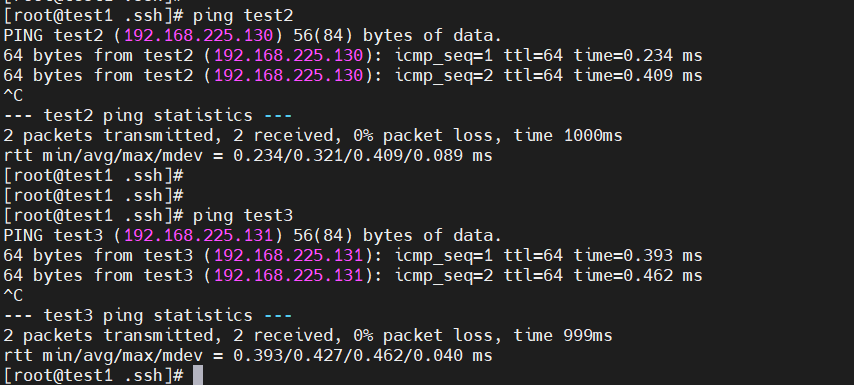Click the cyan dashes after "test3 ping statistics"
This screenshot has height=385, width=854.
point(278,316)
